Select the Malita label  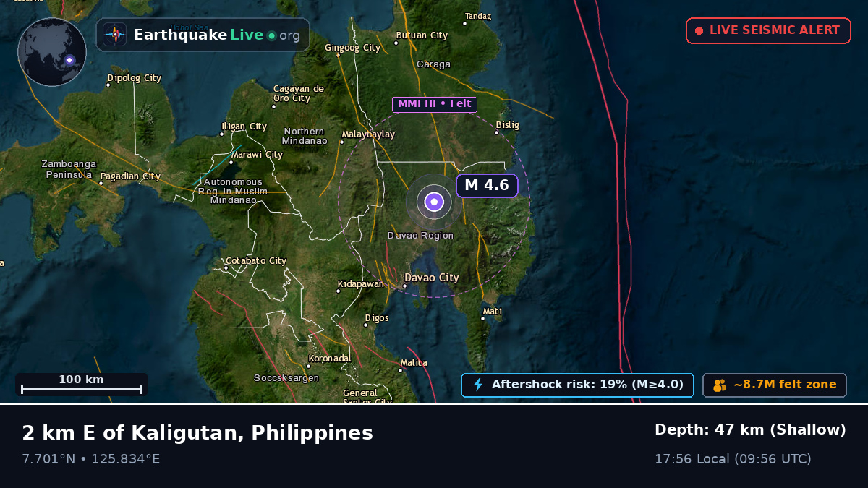pos(414,363)
